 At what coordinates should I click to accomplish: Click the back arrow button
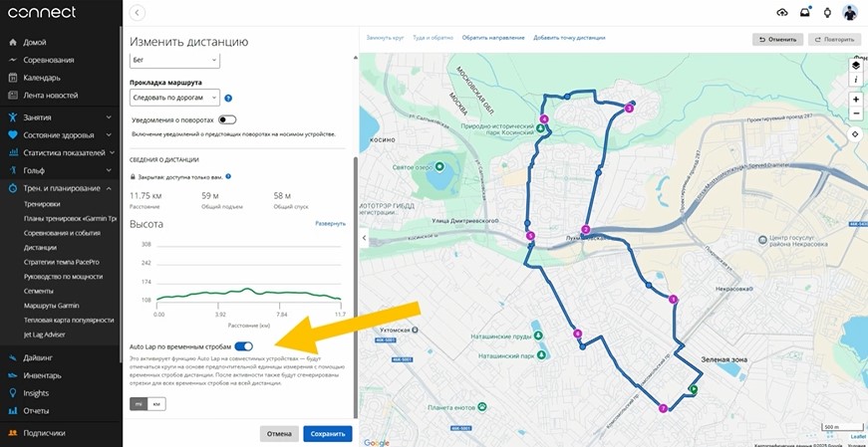click(138, 12)
